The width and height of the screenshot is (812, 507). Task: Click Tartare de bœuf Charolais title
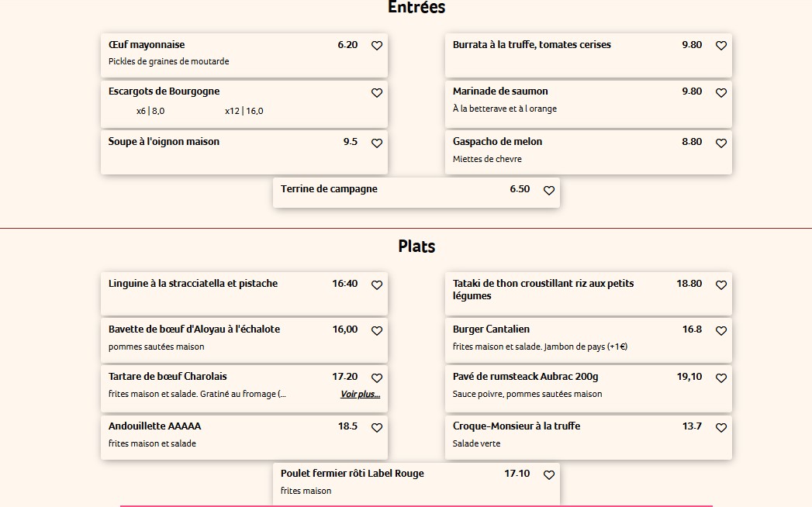[x=168, y=377]
